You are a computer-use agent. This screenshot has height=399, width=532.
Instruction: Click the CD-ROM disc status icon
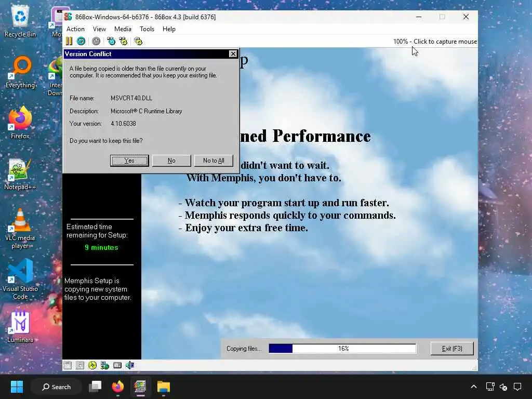pyautogui.click(x=92, y=365)
